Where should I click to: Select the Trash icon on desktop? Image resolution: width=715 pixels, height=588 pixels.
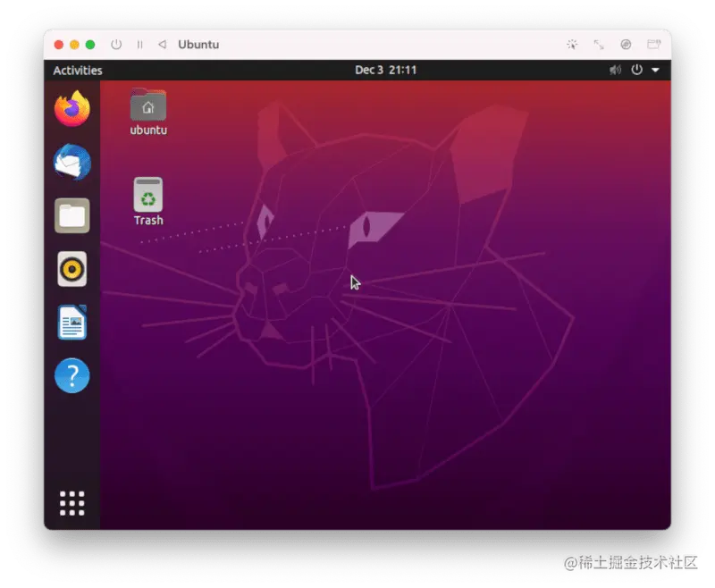coord(148,201)
